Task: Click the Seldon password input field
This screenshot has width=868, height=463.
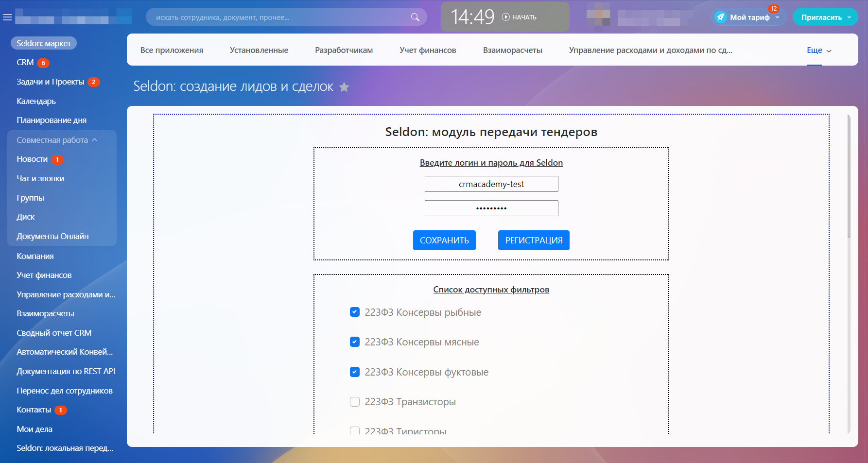Action: (x=491, y=208)
